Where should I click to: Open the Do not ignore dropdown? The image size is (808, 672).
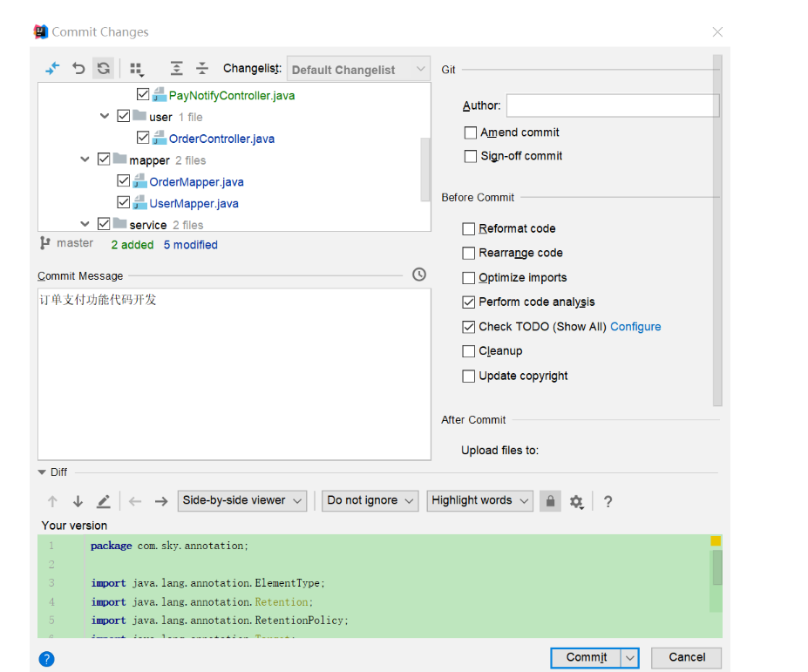[x=370, y=501]
